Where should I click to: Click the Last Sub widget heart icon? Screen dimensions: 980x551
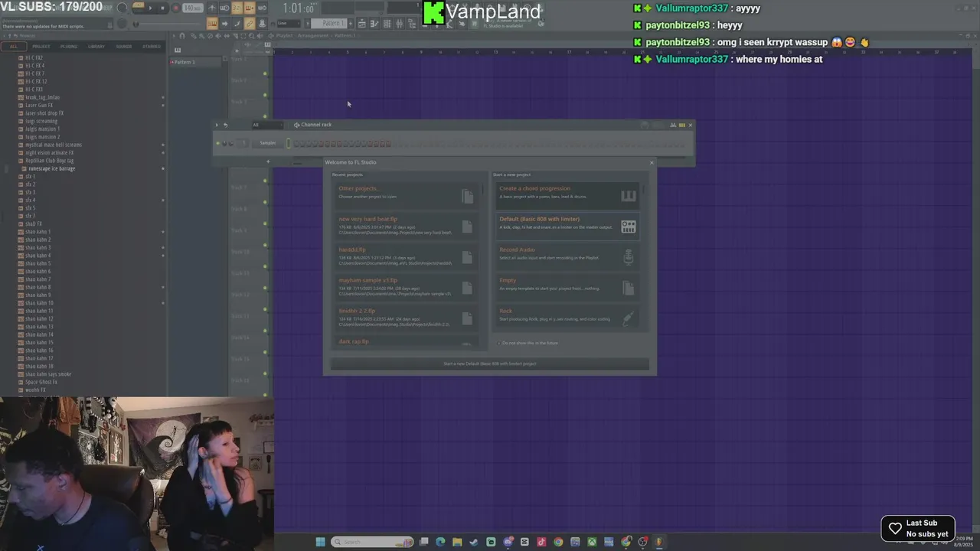click(895, 528)
